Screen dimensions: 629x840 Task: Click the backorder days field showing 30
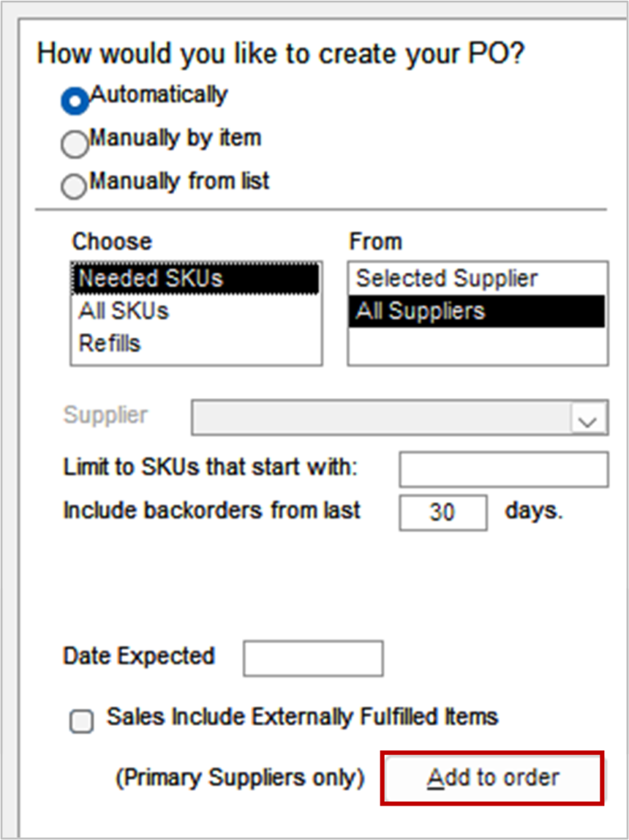[x=443, y=511]
